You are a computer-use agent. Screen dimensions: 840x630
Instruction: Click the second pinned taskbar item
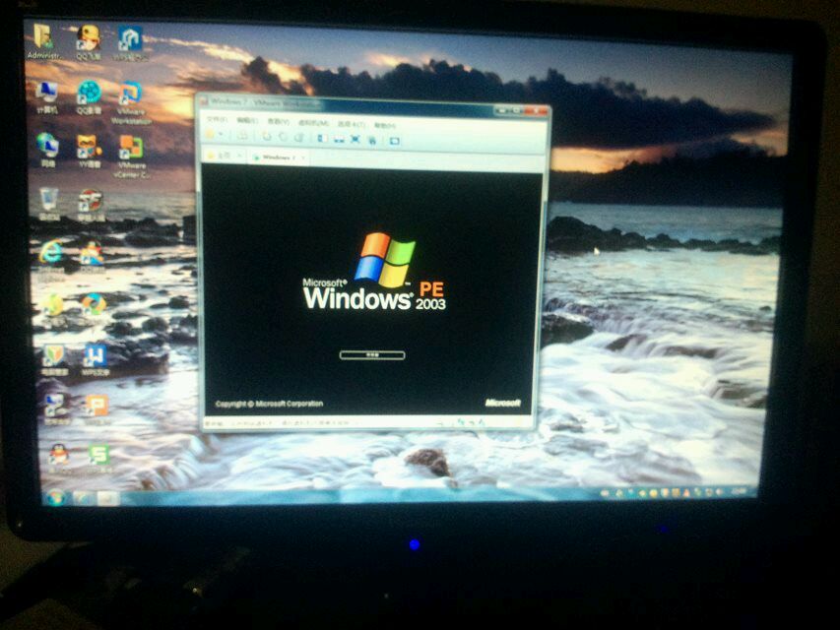coord(108,498)
